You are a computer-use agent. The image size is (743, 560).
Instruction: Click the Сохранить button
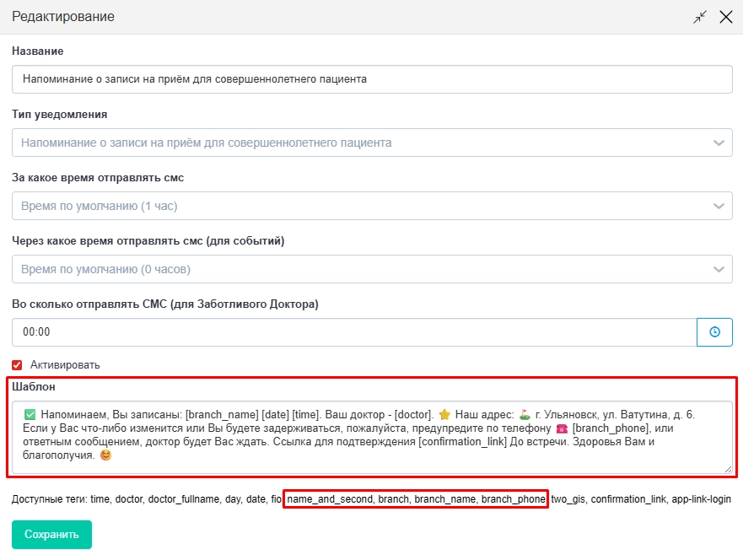[51, 535]
